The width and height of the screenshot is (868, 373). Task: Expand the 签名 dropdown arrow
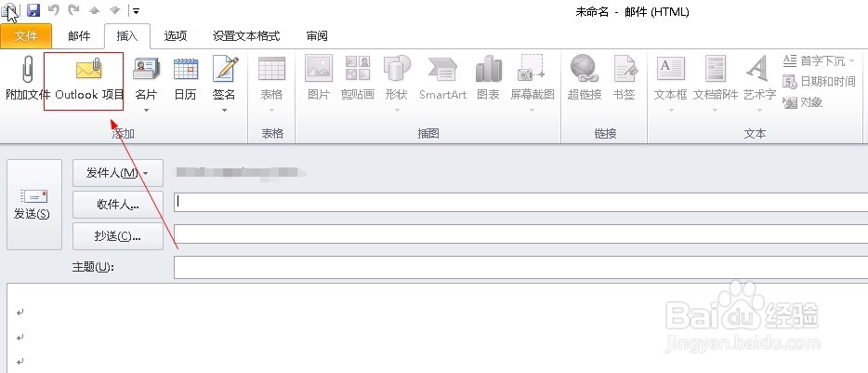tap(224, 111)
